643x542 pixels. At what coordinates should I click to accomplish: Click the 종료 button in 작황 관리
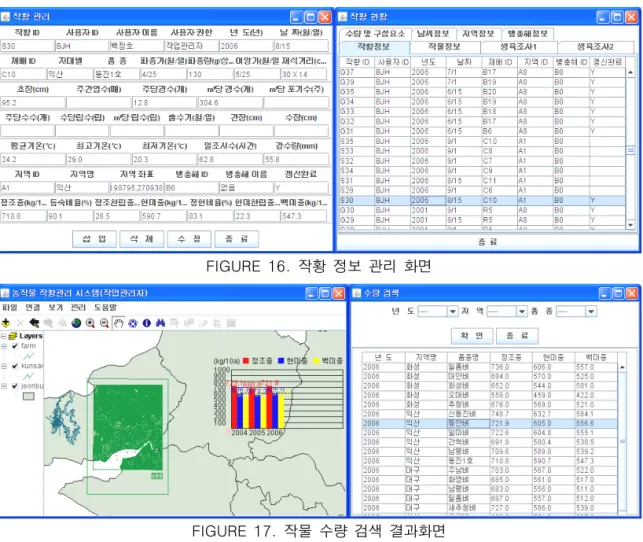(237, 239)
